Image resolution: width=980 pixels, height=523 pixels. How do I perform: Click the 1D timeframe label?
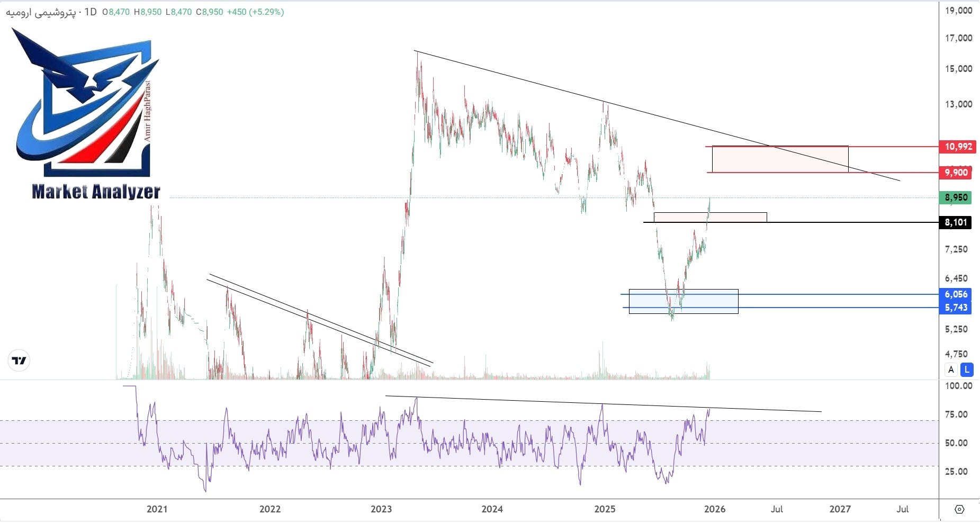91,12
